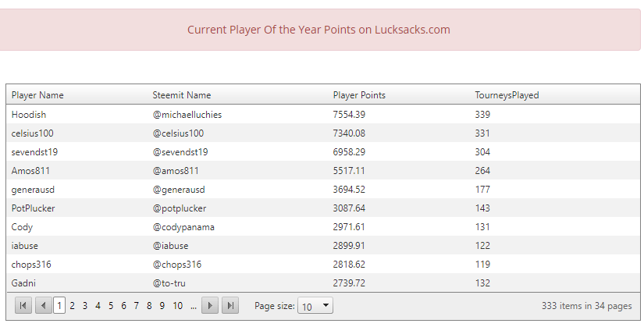Click points value 7554.39
This screenshot has height=327, width=644.
pos(349,115)
